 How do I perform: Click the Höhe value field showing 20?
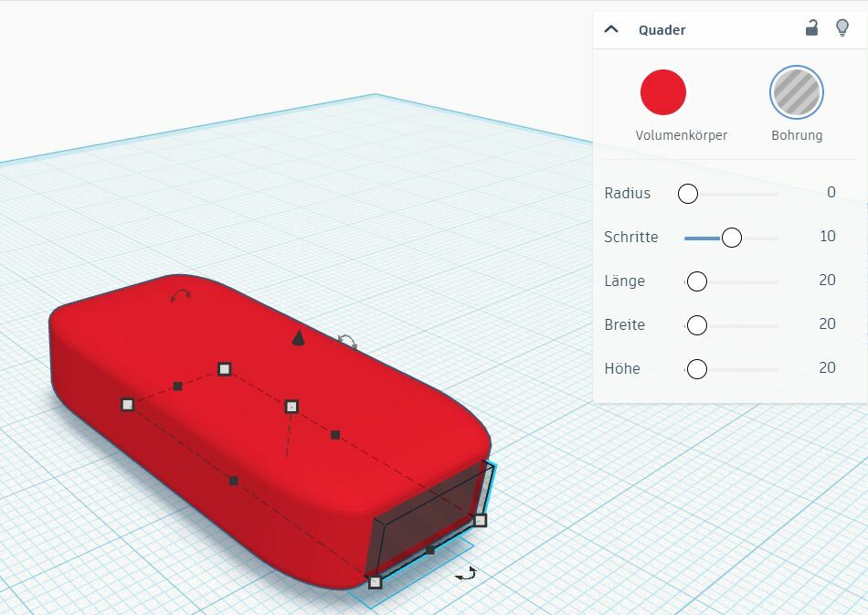point(827,368)
